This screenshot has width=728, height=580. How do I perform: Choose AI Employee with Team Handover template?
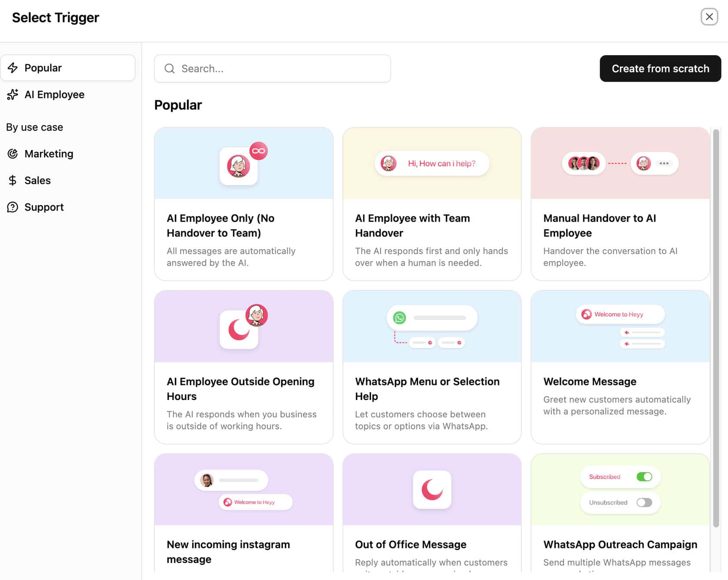432,225
